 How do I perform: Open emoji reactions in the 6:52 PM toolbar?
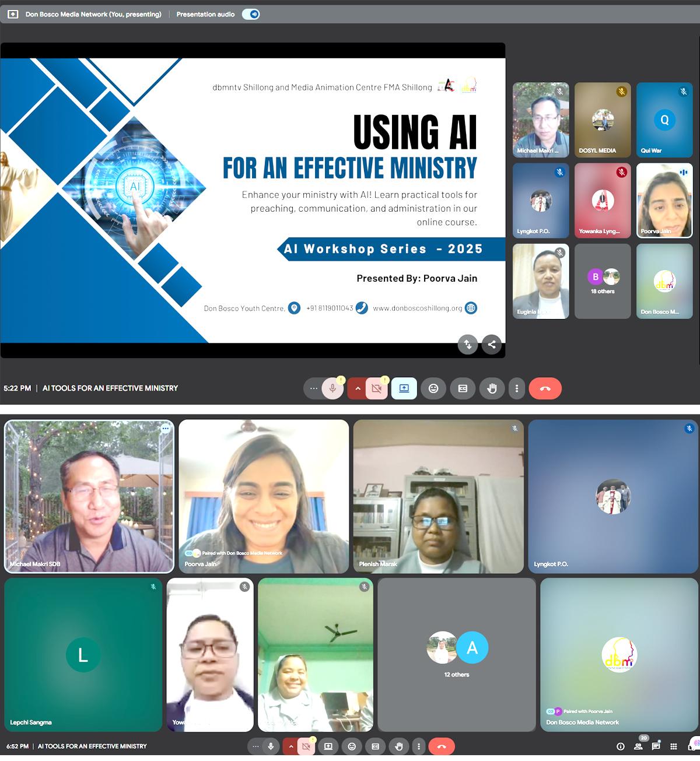click(x=352, y=746)
